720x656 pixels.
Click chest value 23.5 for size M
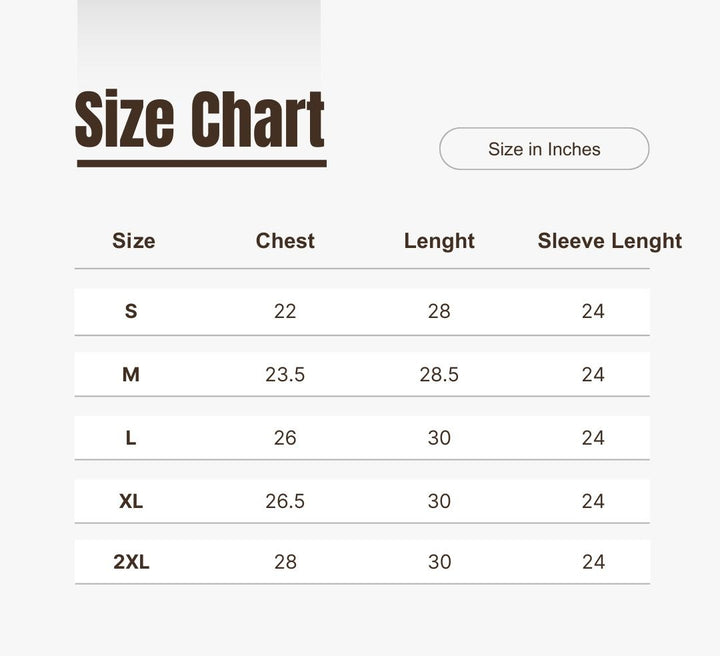pos(285,374)
